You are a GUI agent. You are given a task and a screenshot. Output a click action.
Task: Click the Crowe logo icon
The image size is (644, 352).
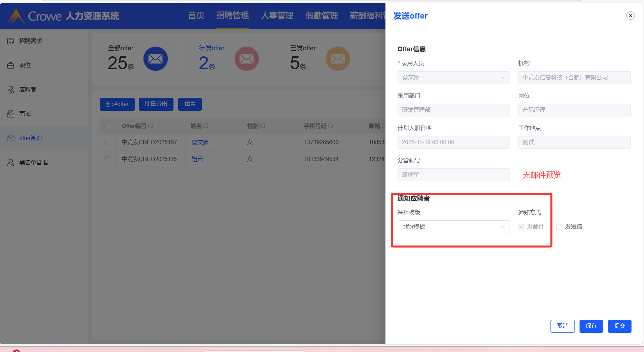16,16
